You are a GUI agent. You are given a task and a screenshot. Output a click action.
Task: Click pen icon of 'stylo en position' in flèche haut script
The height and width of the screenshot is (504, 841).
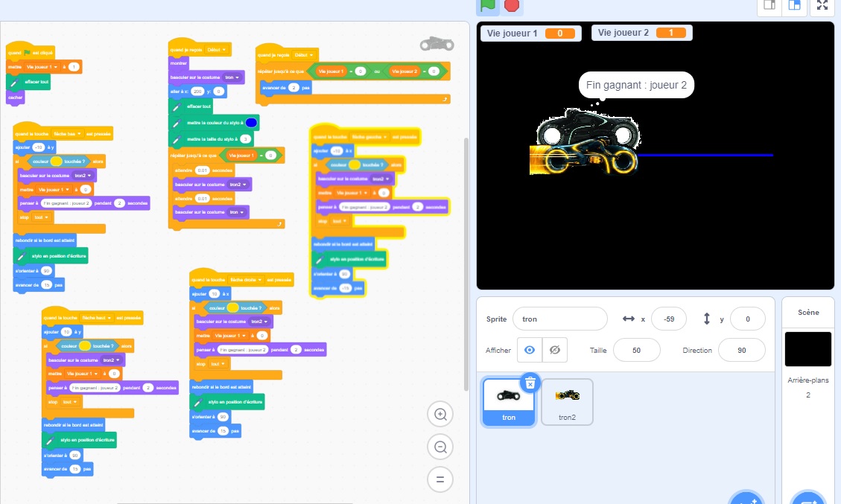coord(50,440)
